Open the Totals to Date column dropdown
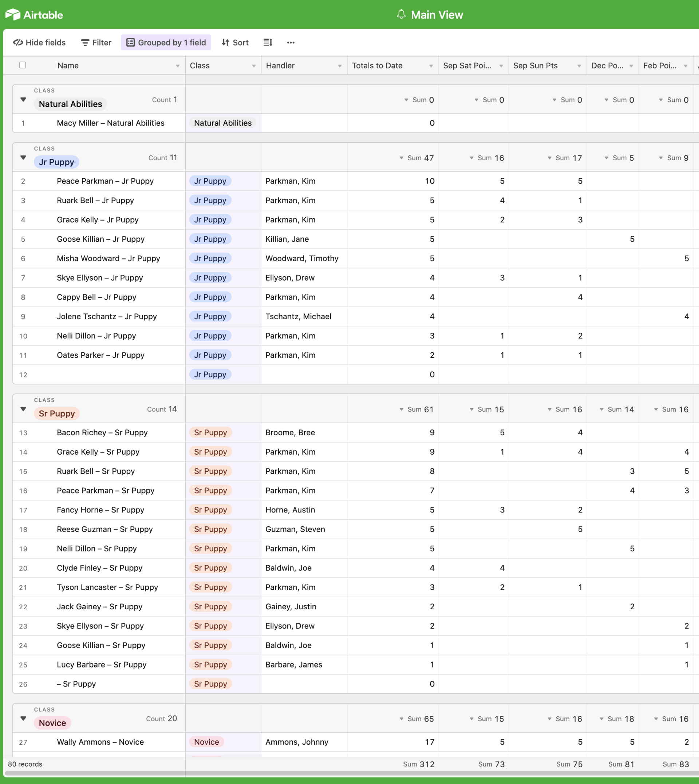The width and height of the screenshot is (699, 784). pyautogui.click(x=431, y=66)
